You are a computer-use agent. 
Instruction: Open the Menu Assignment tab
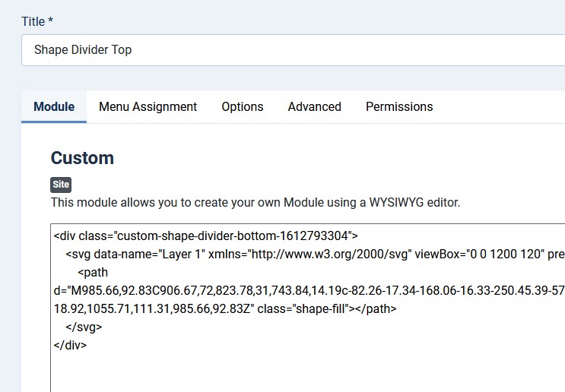148,106
